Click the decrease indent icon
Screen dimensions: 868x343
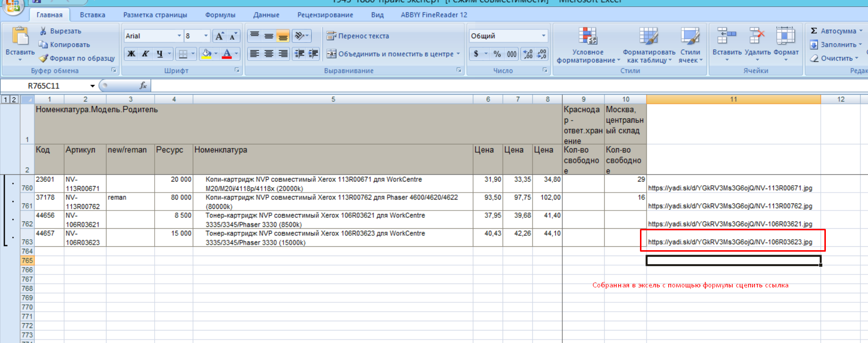[x=299, y=54]
